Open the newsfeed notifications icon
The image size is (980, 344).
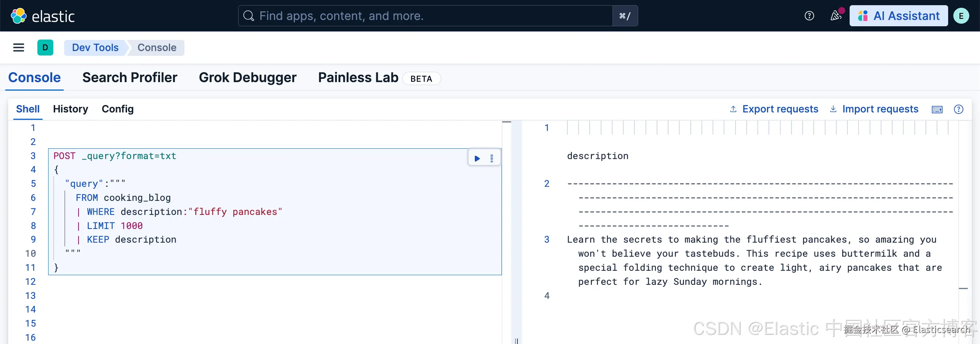(x=836, y=16)
